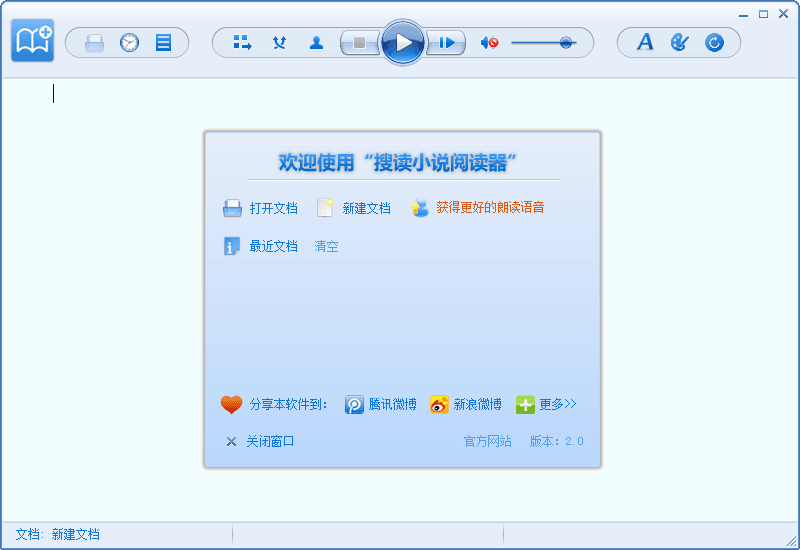This screenshot has height=550, width=800.
Task: Click the refresh circular arrow icon
Action: coord(714,42)
